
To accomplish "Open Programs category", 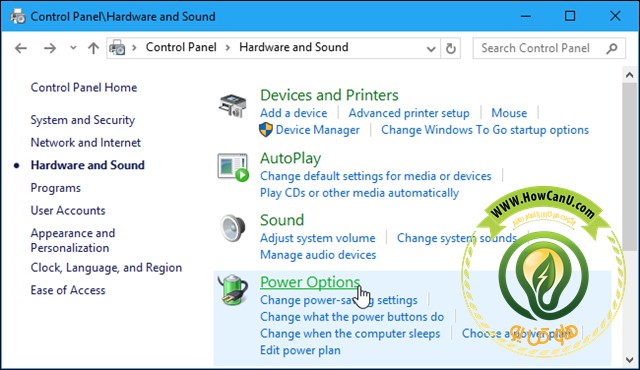I will 56,188.
